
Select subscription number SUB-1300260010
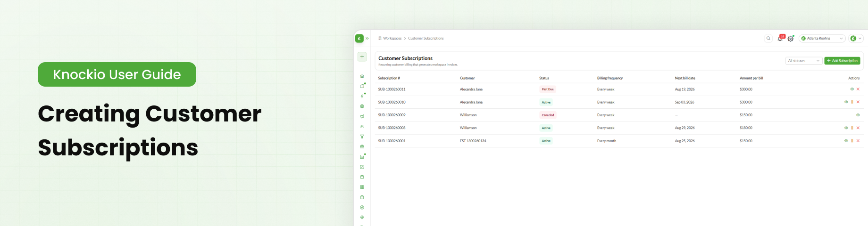pyautogui.click(x=392, y=102)
